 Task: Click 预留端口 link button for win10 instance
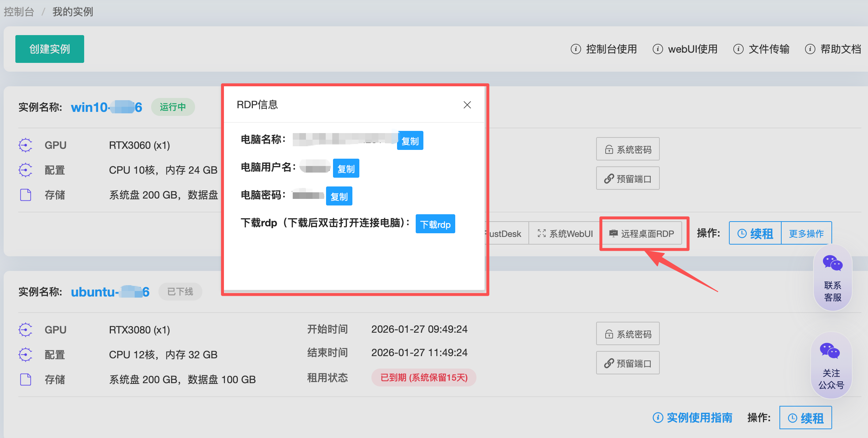[628, 178]
